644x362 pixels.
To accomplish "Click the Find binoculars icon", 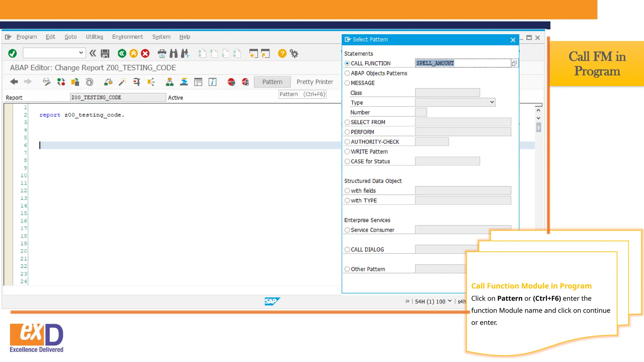I will point(173,53).
